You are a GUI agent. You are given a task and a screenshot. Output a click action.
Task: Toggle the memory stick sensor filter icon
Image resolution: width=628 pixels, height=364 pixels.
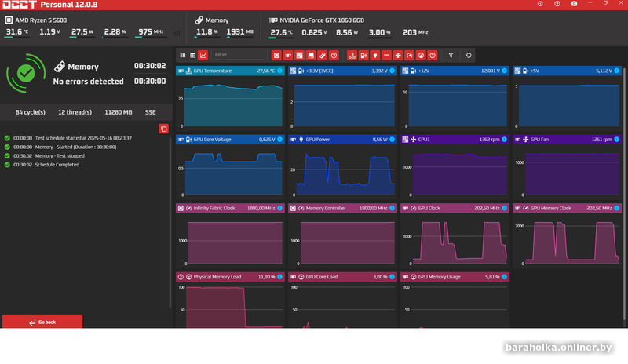pos(323,55)
